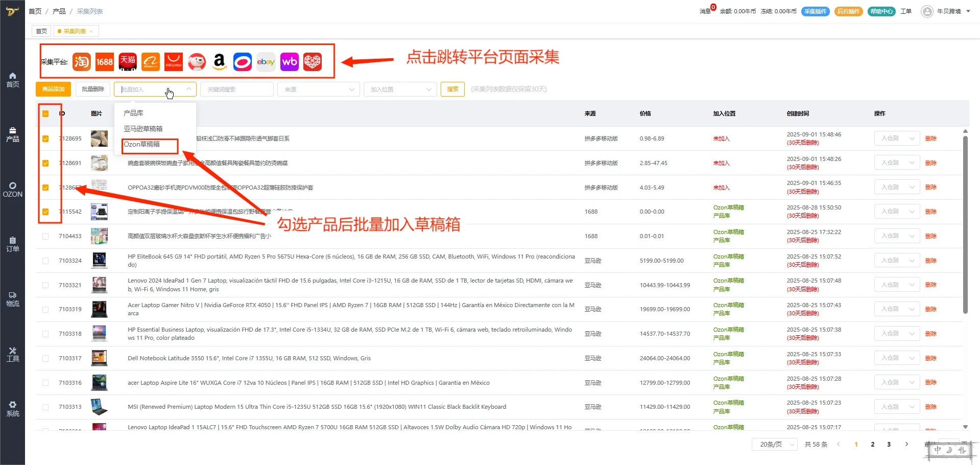This screenshot has width=980, height=465.
Task: Open 产品 section in the left sidebar
Action: [x=13, y=134]
